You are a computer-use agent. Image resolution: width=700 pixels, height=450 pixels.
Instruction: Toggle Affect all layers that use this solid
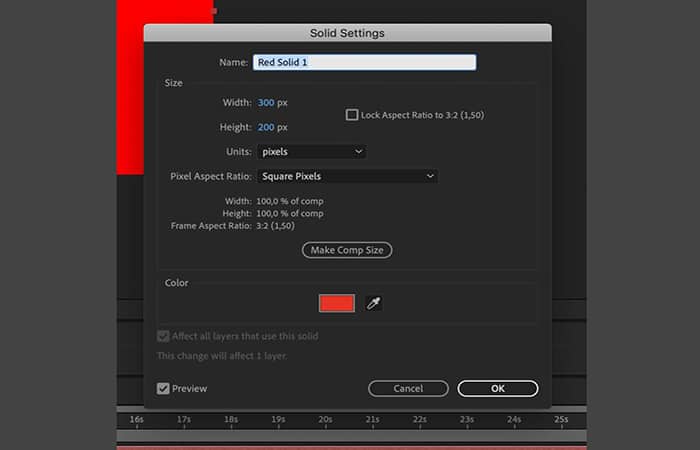(163, 336)
